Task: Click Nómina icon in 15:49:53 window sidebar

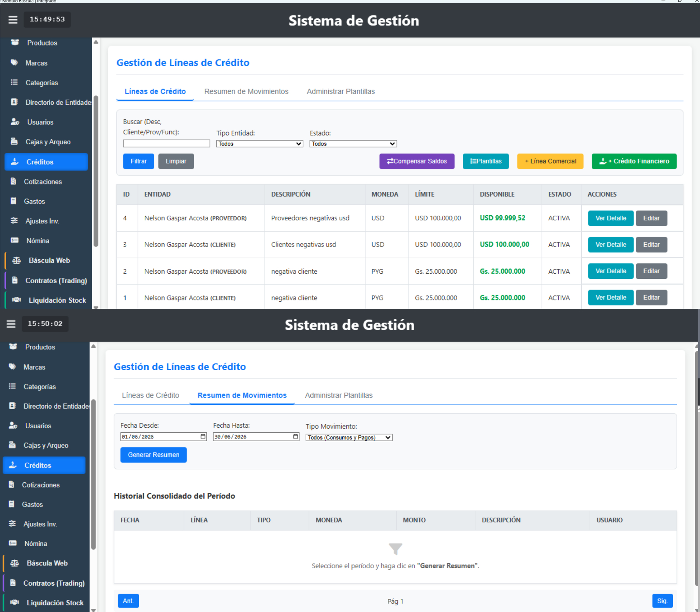Action: [14, 241]
